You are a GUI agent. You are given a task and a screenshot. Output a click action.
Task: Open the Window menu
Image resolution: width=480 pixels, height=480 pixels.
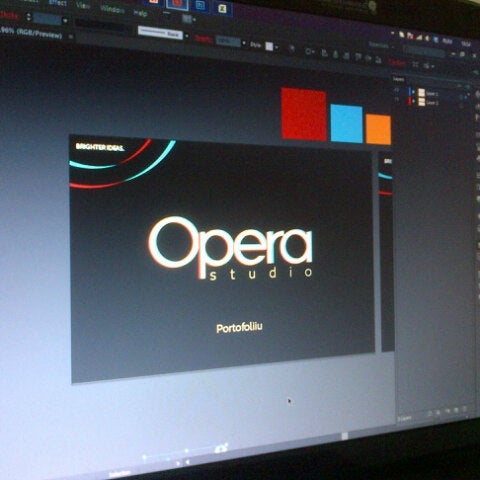112,9
